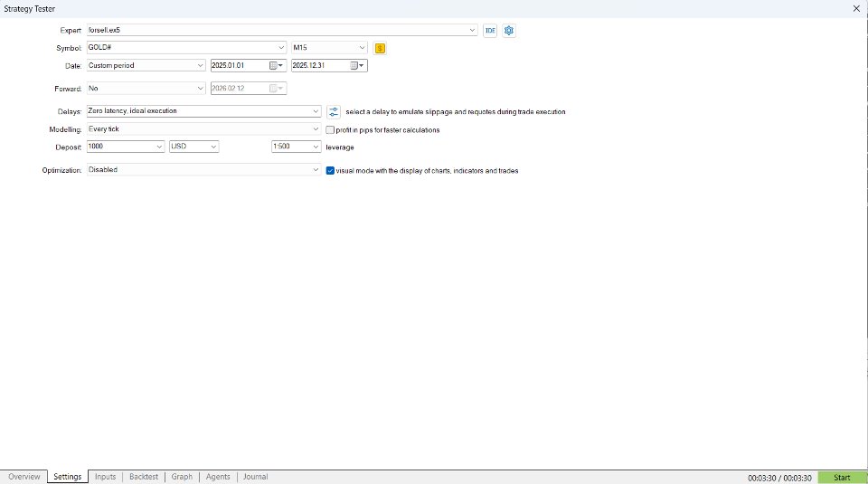Open delay settings slider icon
The width and height of the screenshot is (868, 484).
tap(334, 112)
